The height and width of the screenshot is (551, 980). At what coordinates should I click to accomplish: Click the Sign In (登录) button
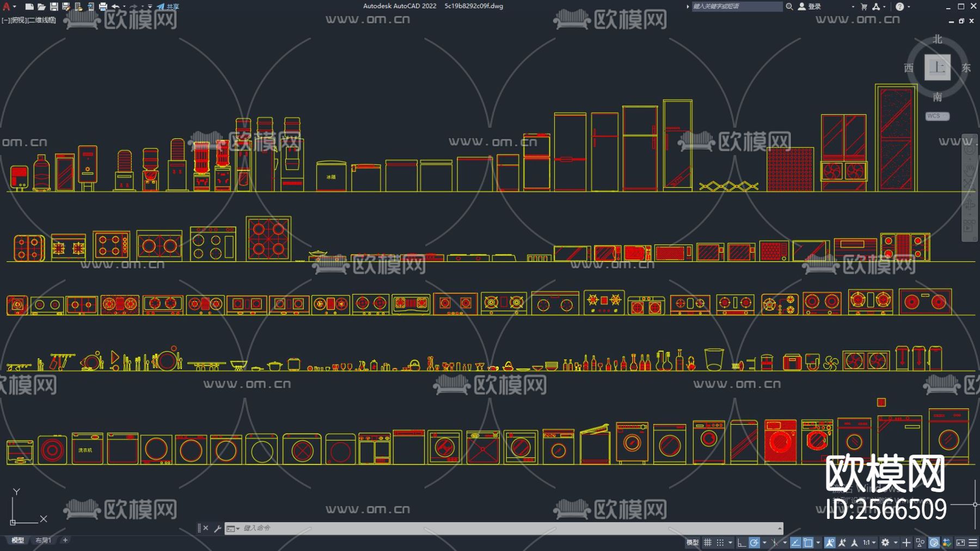point(810,7)
